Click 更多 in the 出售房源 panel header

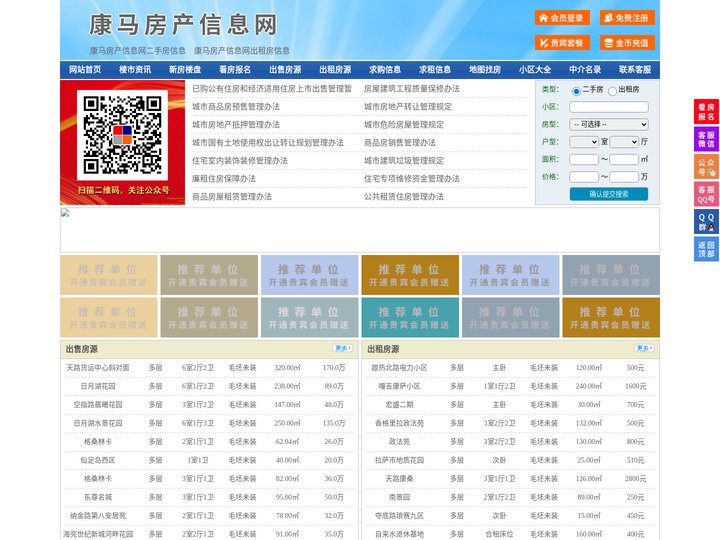click(343, 349)
